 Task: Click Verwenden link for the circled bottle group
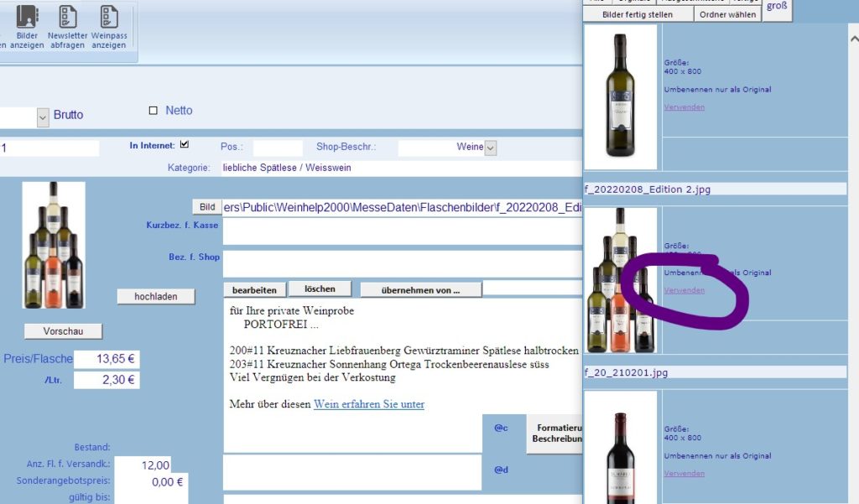click(x=685, y=290)
